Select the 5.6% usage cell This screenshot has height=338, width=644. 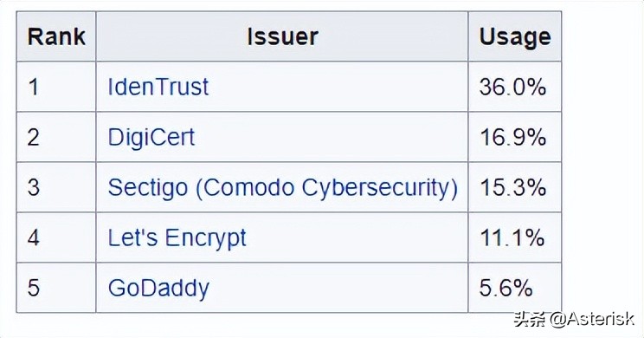click(x=515, y=288)
